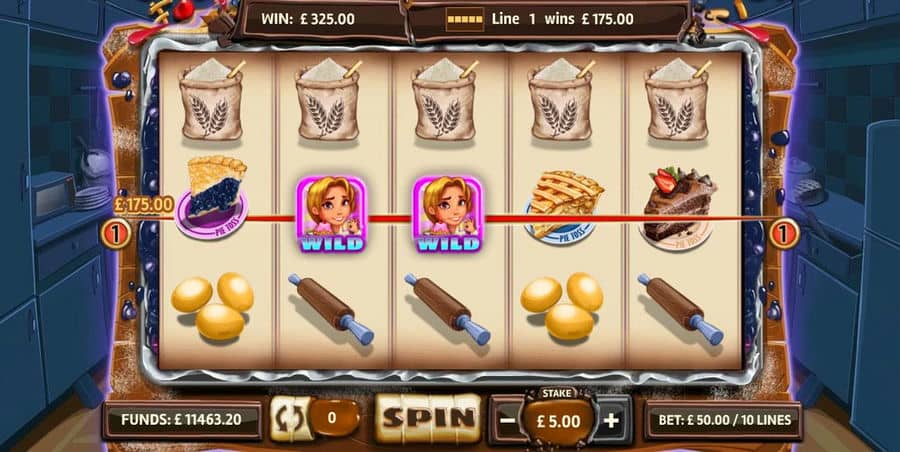Click the rolling pin on reel five
Image resolution: width=900 pixels, height=452 pixels.
point(681,309)
